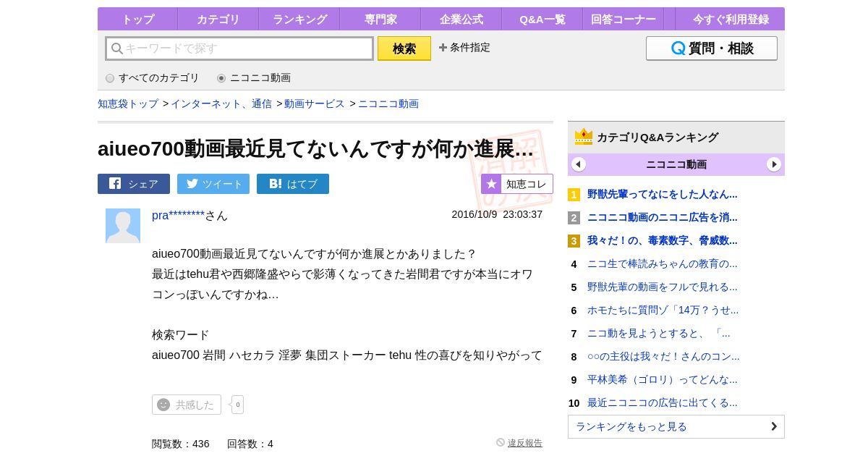
Task: Click the crown icon in ranking header
Action: (x=584, y=137)
